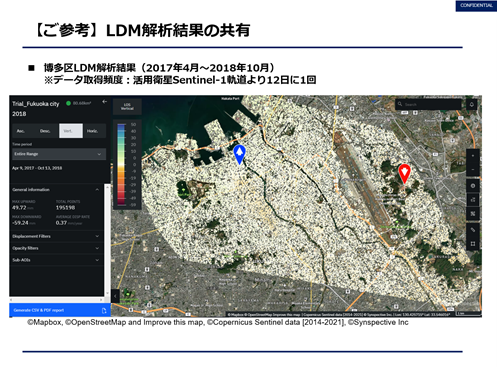Expand the Displacement Filters section
This screenshot has width=497, height=367.
[x=56, y=236]
